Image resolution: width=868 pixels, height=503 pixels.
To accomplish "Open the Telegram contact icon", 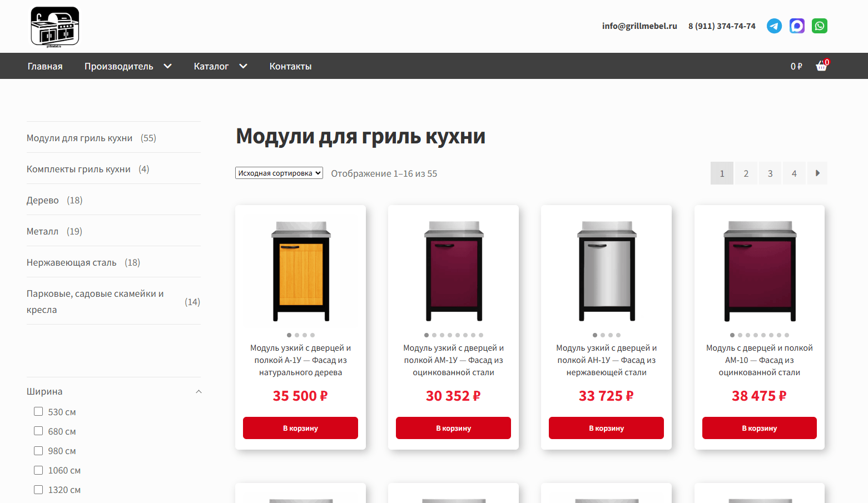I will [774, 26].
